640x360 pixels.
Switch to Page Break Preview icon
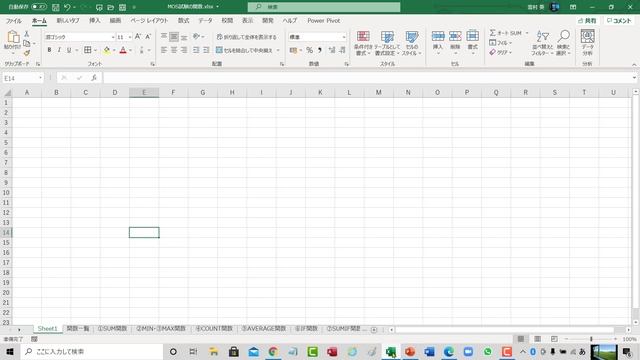[554, 339]
